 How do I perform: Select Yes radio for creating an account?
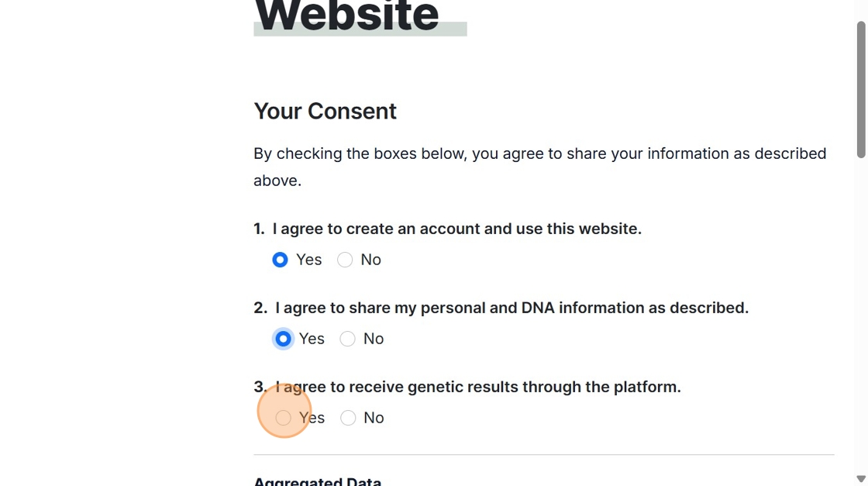[x=280, y=260]
